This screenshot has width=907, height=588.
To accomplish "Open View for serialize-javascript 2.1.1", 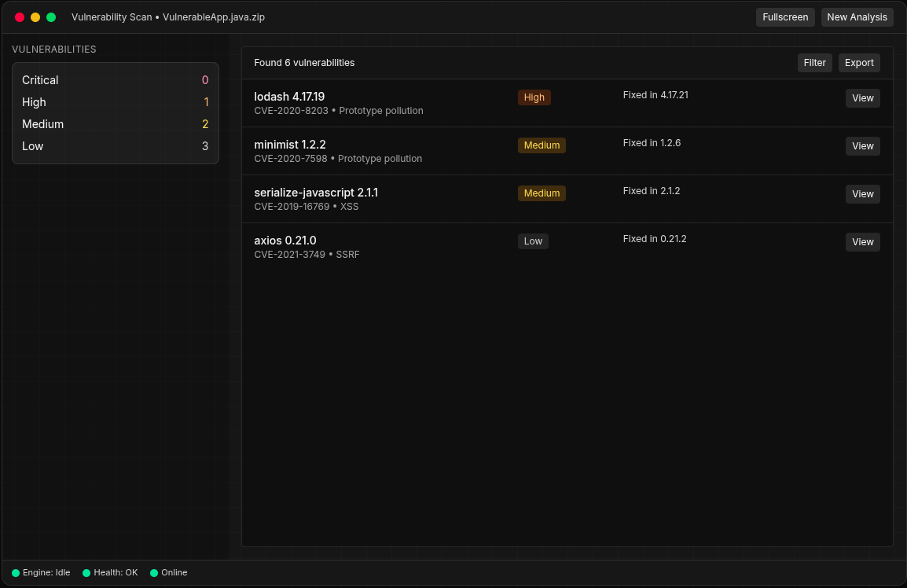I will point(862,194).
